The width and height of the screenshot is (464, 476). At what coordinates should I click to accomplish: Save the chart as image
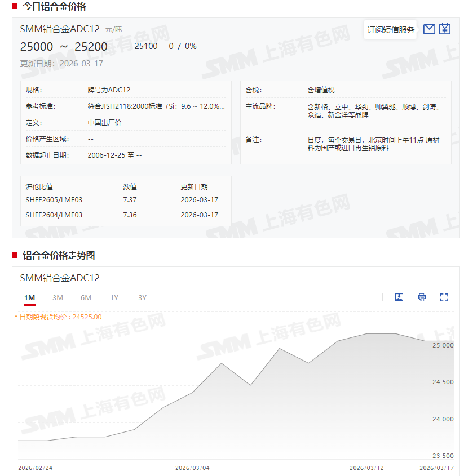coord(399,297)
